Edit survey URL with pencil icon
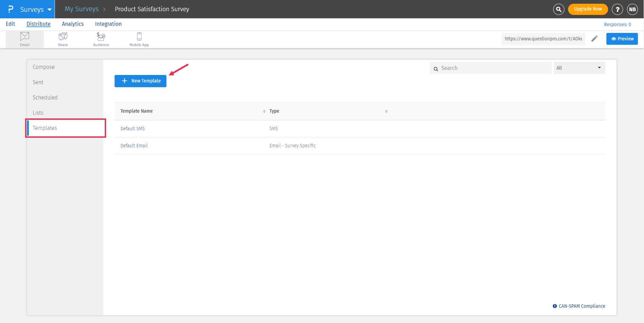644x323 pixels. coord(595,39)
